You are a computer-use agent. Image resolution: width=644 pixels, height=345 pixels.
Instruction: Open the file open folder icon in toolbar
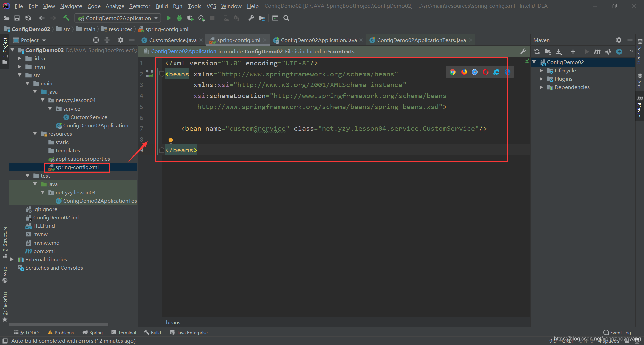point(6,18)
